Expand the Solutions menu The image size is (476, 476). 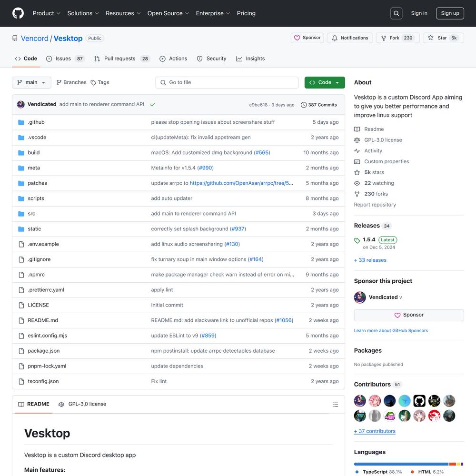click(x=83, y=13)
